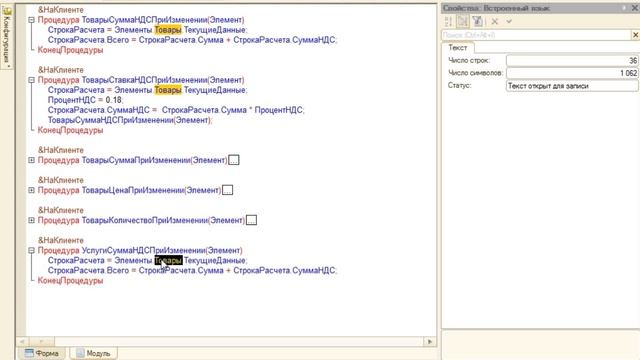Viewport: 640px width, 360px height.
Task: Click line ПроцентНДС = 0.18
Action: 85,100
